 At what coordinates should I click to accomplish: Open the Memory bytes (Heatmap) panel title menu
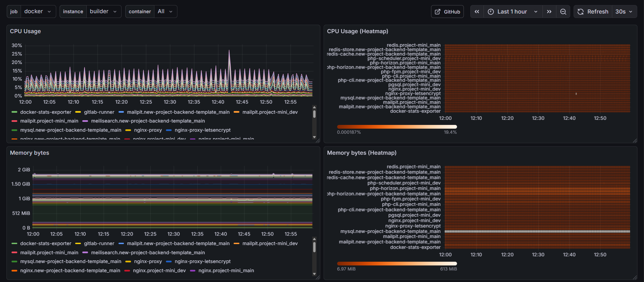click(x=362, y=153)
